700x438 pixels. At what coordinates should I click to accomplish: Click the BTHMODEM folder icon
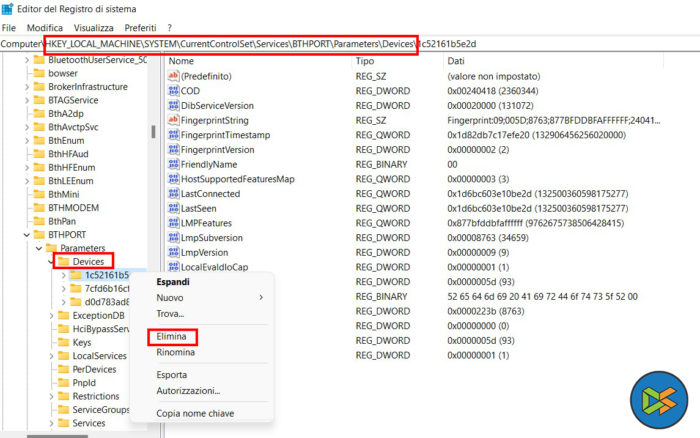[x=39, y=208]
